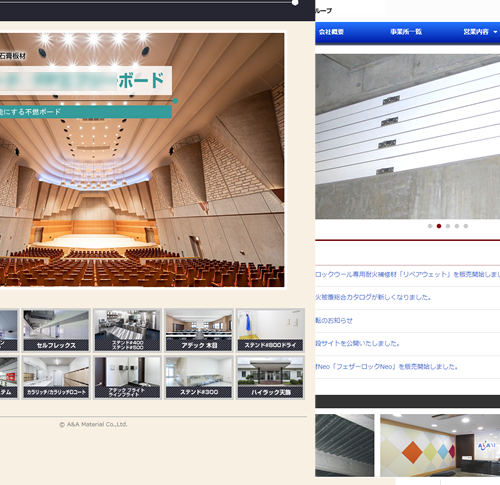Image resolution: width=500 pixels, height=485 pixels.
Task: Go to the first carousel slide dot
Action: (430, 226)
